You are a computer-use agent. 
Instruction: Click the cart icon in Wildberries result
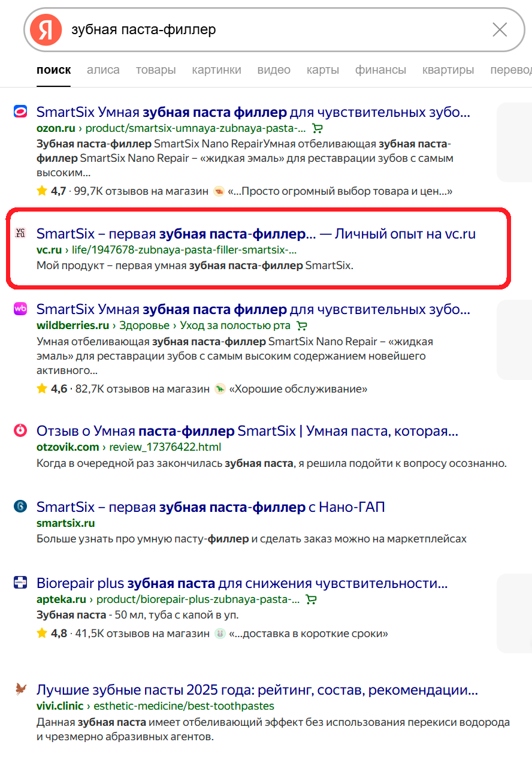coord(302,326)
